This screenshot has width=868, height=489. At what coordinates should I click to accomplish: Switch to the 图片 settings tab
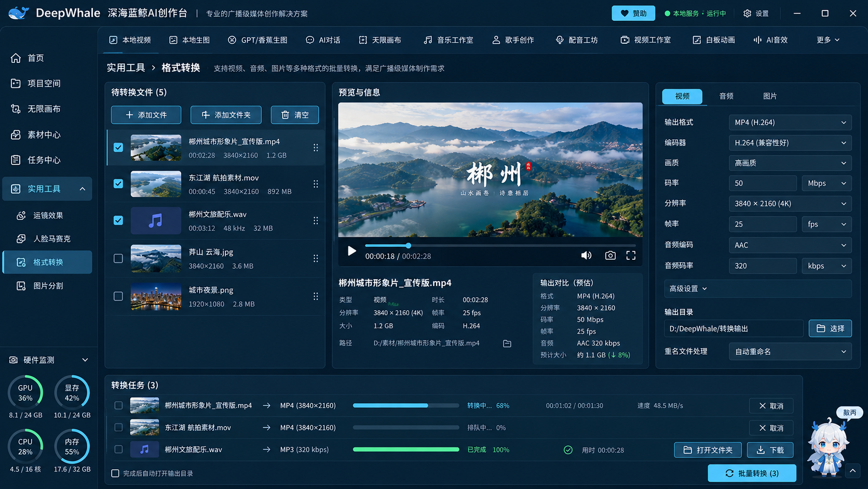770,96
